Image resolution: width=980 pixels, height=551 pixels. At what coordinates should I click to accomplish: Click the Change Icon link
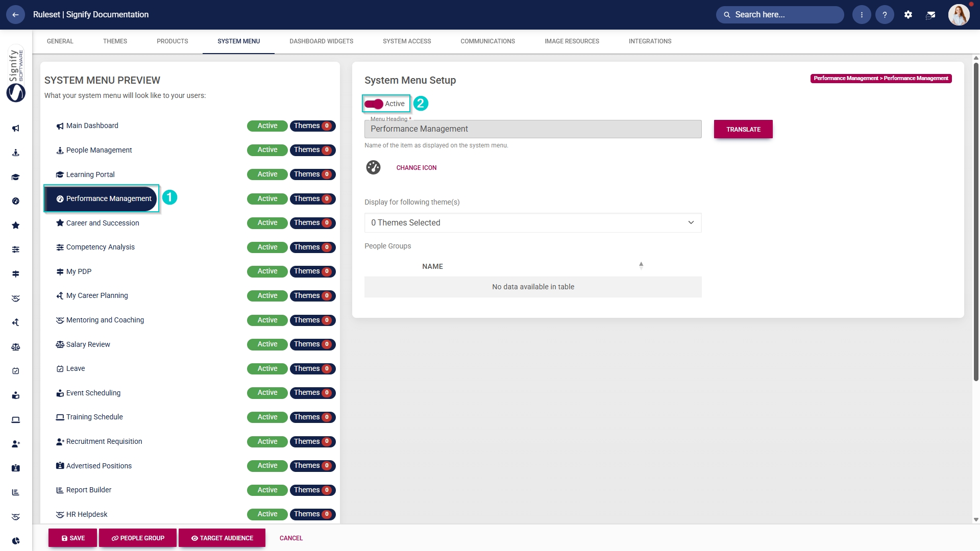[x=416, y=168]
